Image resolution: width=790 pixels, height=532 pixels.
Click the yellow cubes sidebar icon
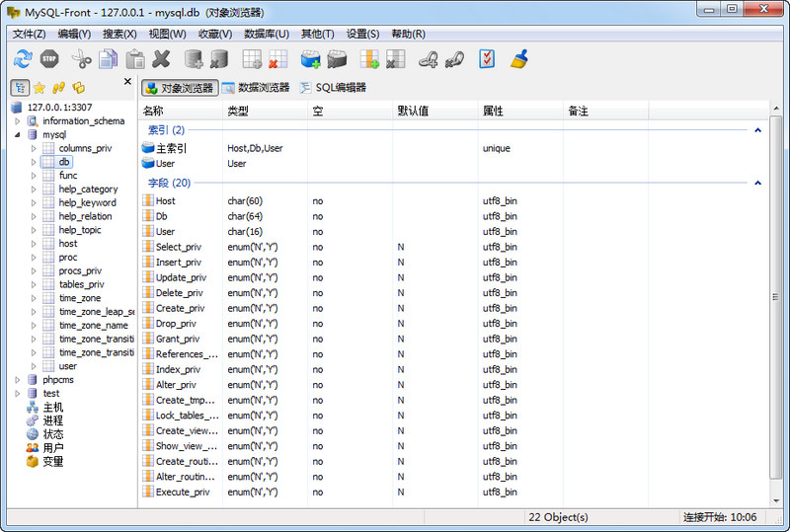[78, 88]
